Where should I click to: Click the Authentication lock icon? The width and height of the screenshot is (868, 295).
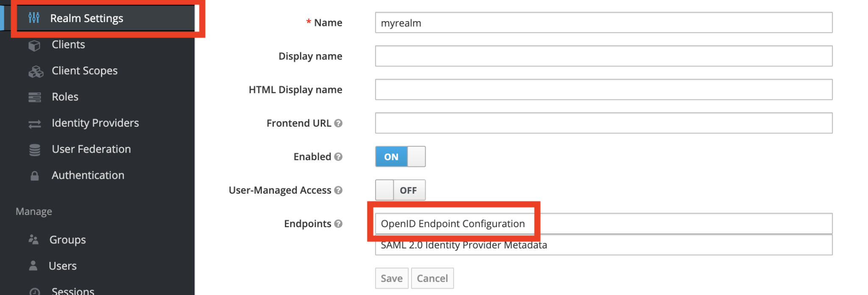(x=35, y=175)
